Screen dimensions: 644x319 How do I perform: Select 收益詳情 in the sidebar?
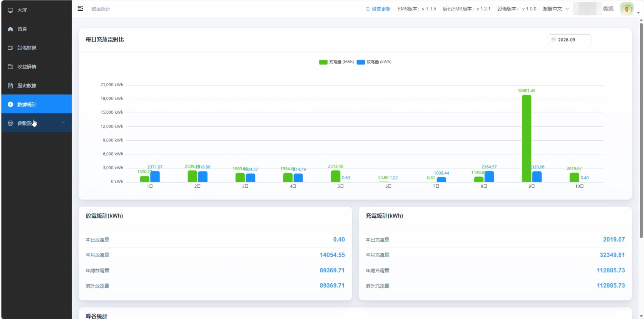click(37, 67)
